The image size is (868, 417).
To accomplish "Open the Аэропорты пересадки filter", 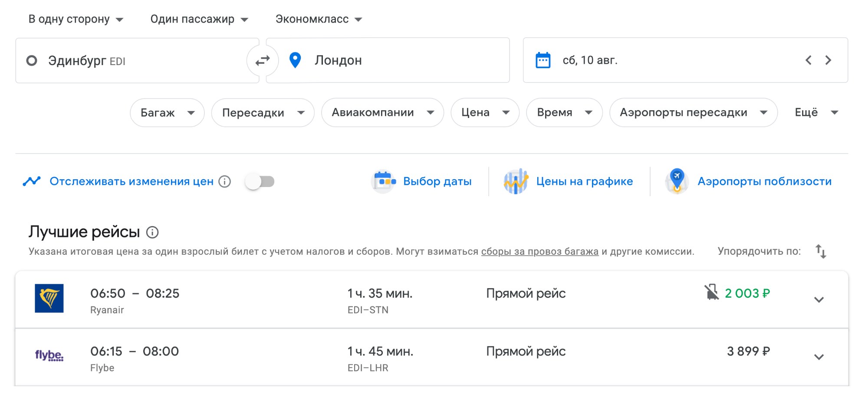I will pyautogui.click(x=693, y=113).
